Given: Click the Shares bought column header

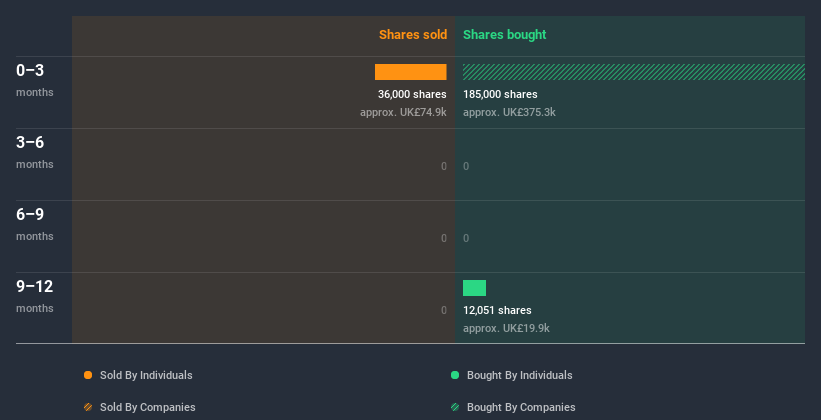Looking at the screenshot, I should 505,35.
